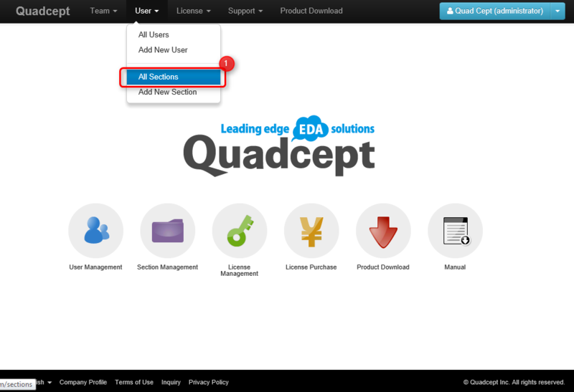Screen dimensions: 574x392
Task: Open Product Download in the top navbar
Action: coord(311,11)
